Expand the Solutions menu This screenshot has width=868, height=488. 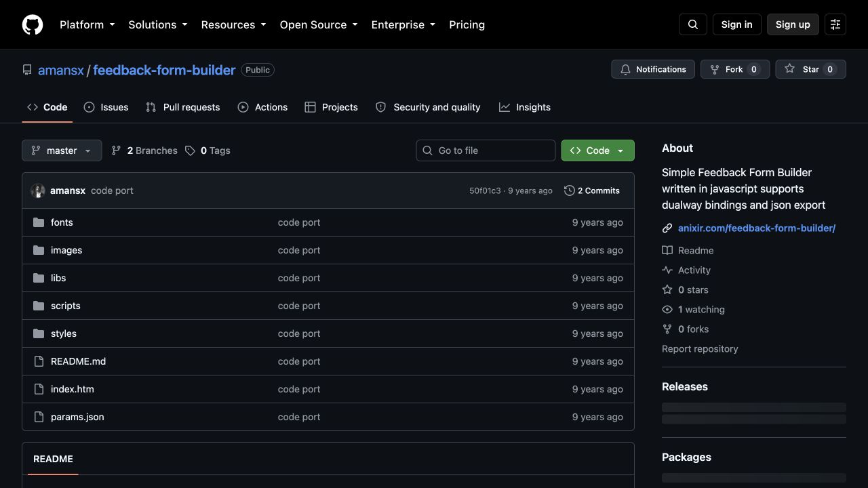coord(158,24)
